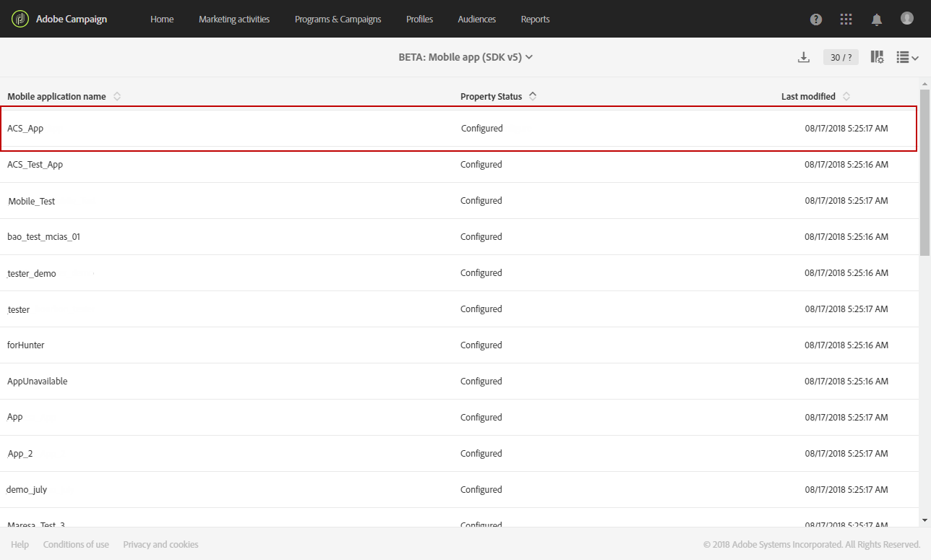Click the Adobe Campaign logo icon
The height and width of the screenshot is (560, 931).
click(20, 19)
